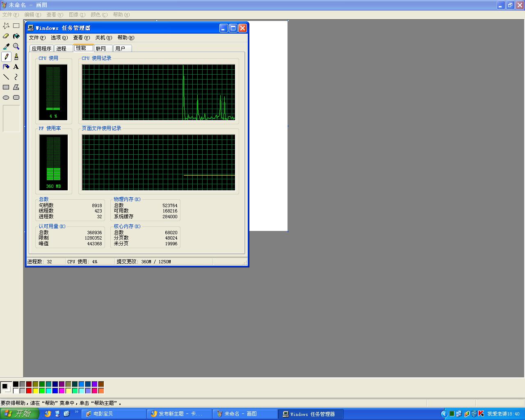The width and height of the screenshot is (525, 420).
Task: Pick the Airbrush spray can tool
Action: (x=6, y=67)
